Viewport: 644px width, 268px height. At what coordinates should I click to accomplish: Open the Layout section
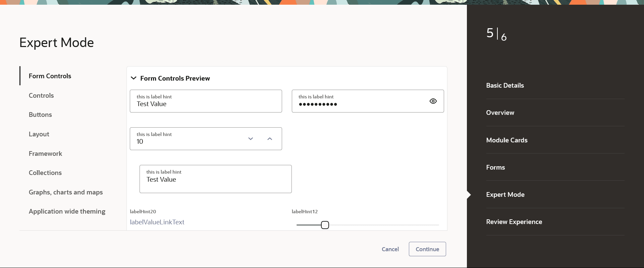(39, 134)
